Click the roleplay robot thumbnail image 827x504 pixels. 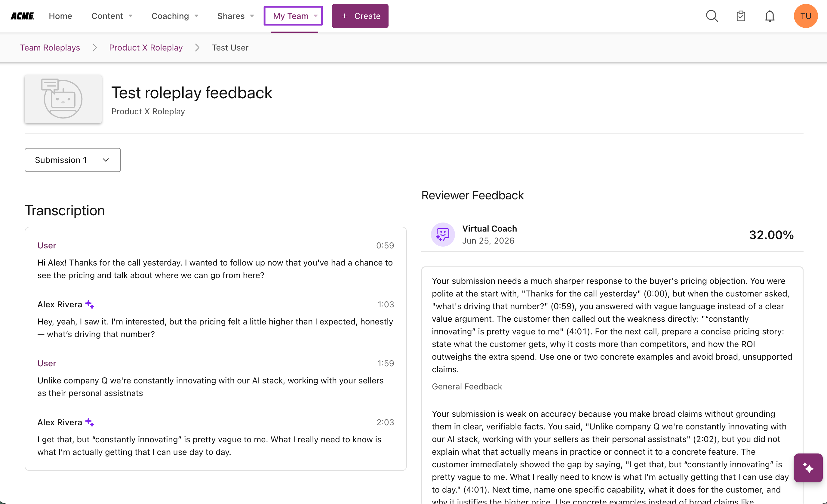coord(63,99)
